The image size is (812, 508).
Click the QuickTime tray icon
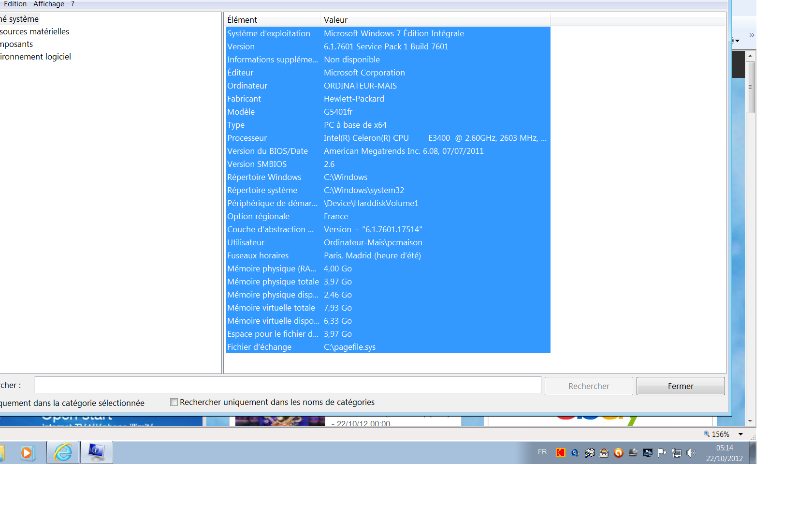(575, 453)
